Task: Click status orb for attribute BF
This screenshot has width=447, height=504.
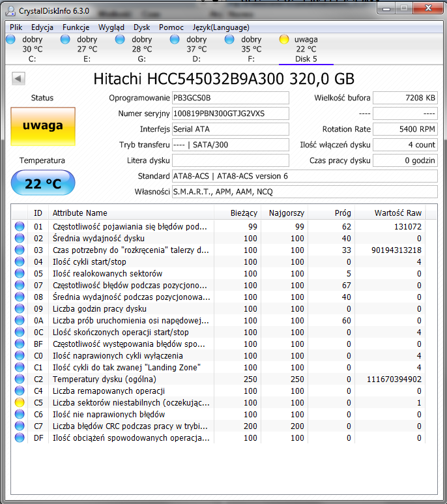Action: tap(20, 344)
